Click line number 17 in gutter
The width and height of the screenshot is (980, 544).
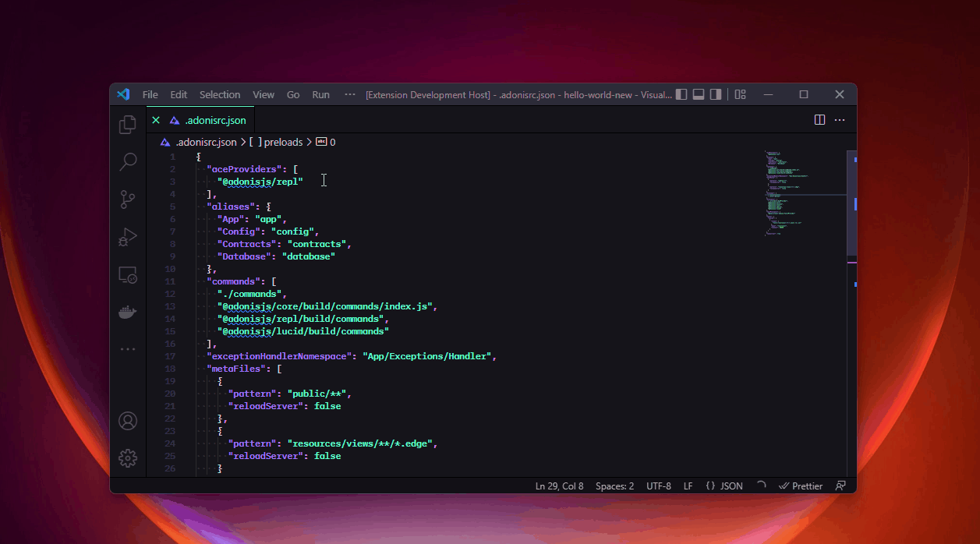[170, 356]
